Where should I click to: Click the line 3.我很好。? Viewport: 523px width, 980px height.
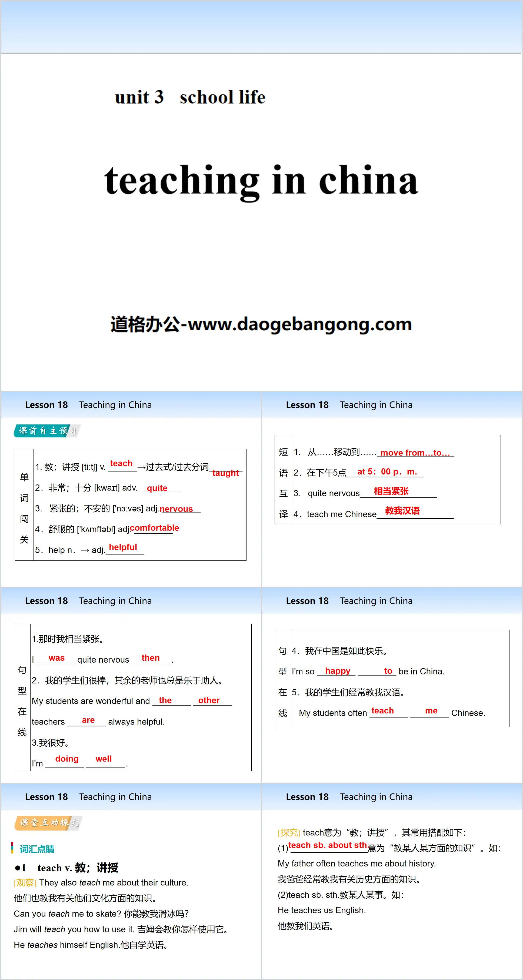tap(51, 743)
